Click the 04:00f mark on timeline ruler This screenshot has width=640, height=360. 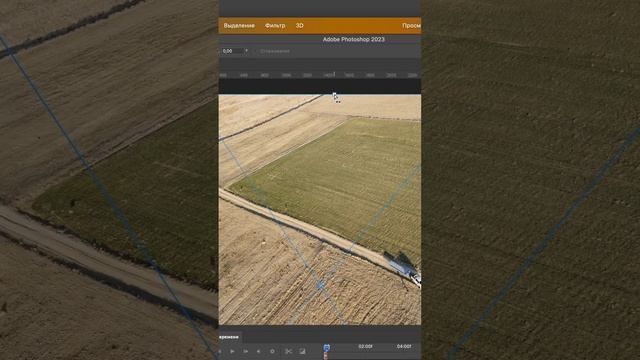[404, 346]
